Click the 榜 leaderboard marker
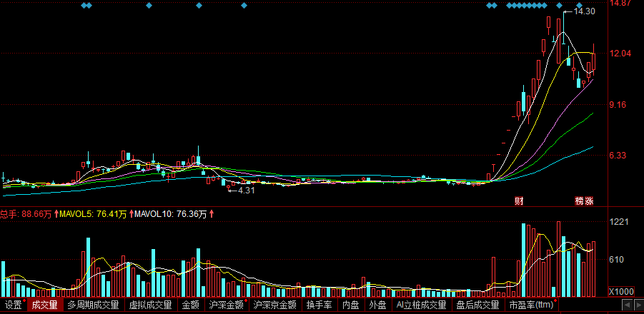Viewport: 644px width, 314px height. (x=579, y=201)
